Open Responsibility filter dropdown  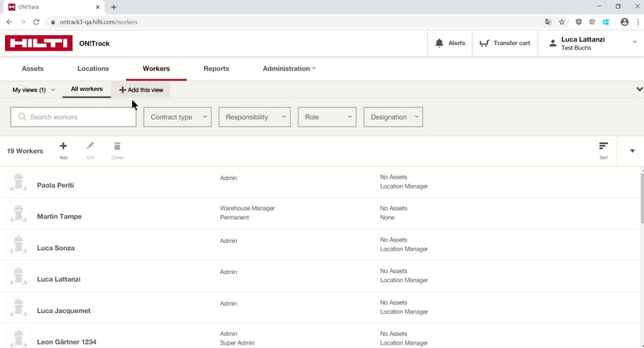point(255,117)
